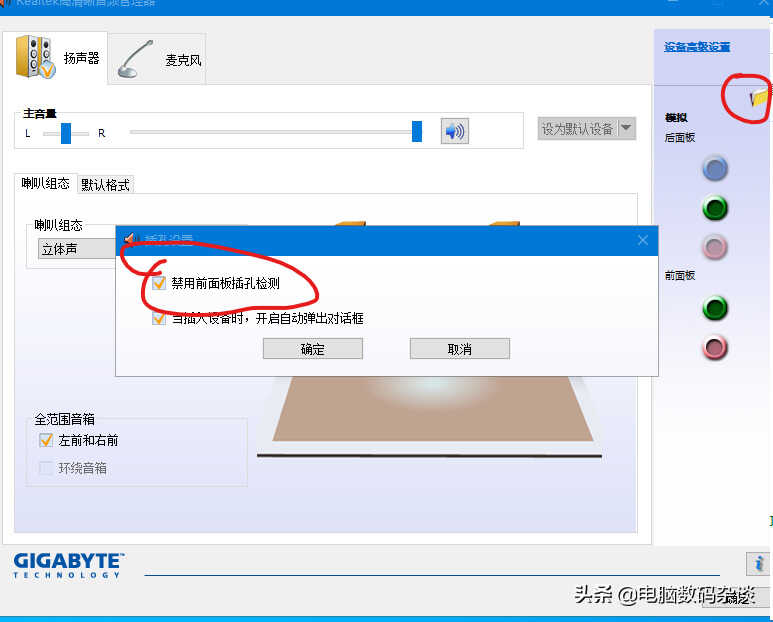Open the 麦克风 microphone tab
The width and height of the screenshot is (773, 622).
[x=157, y=60]
